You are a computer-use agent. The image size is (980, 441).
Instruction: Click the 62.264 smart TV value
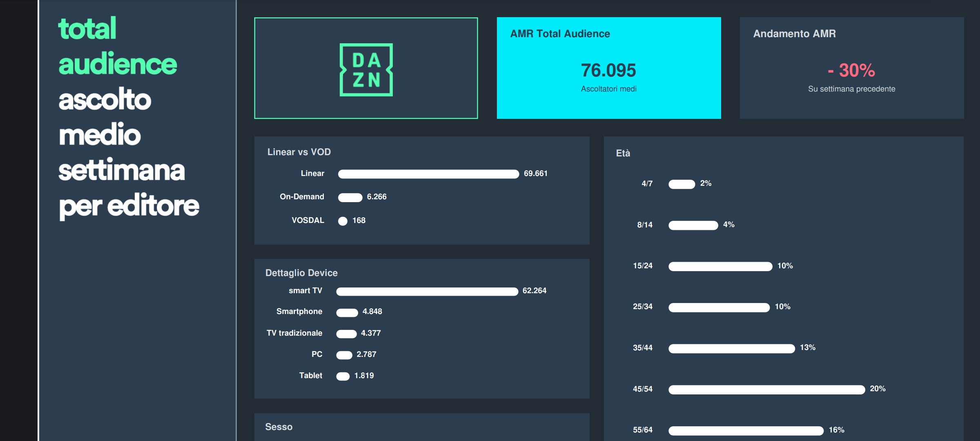click(534, 291)
